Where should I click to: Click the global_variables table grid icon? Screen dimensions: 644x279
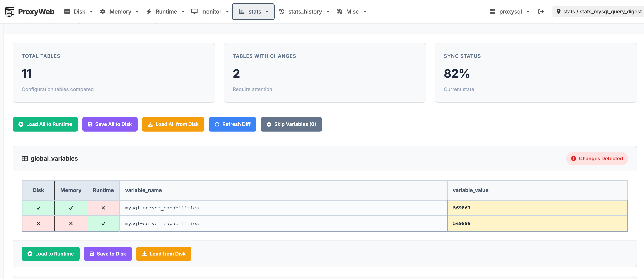point(25,158)
